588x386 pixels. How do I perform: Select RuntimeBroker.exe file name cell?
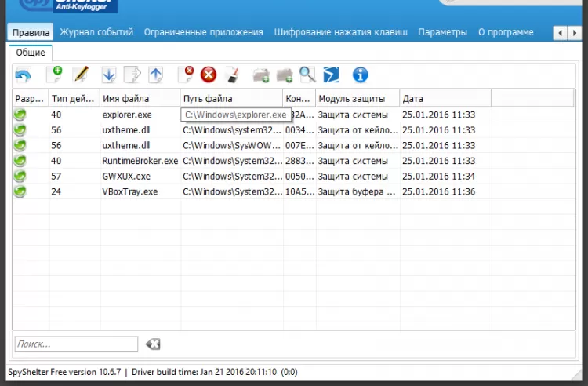click(x=140, y=161)
